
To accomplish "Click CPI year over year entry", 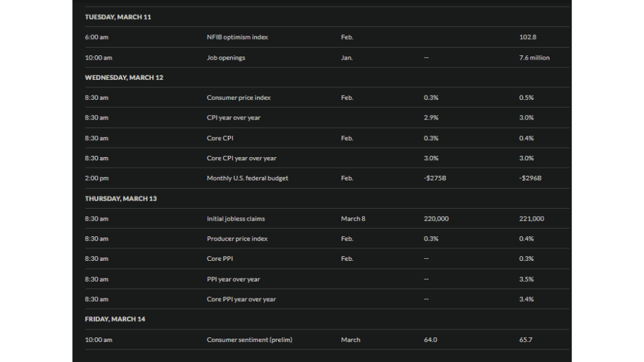I will pos(233,118).
